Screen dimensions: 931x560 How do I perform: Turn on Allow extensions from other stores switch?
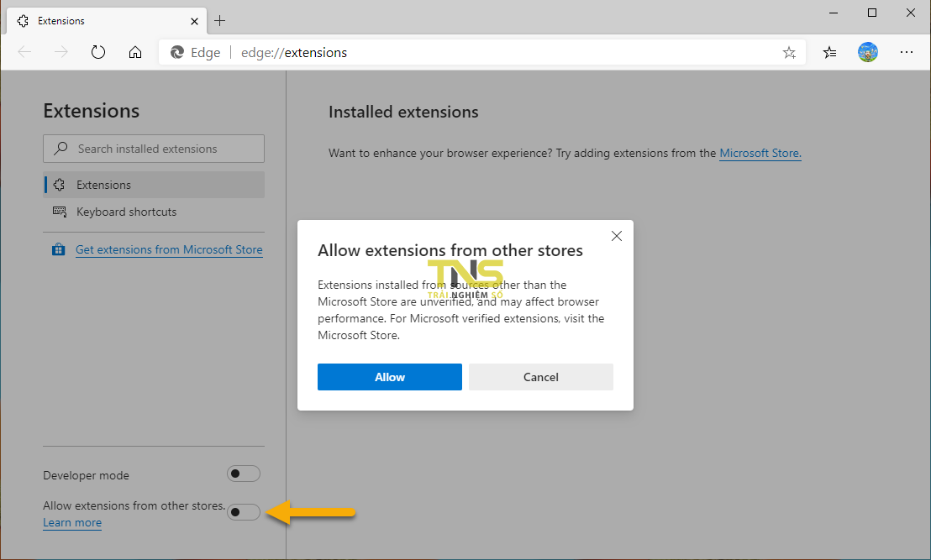243,511
